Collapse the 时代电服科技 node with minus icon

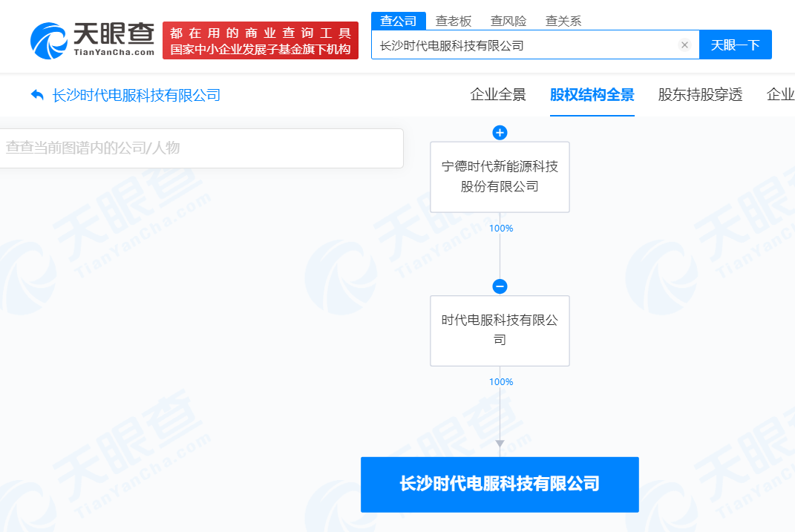[500, 286]
